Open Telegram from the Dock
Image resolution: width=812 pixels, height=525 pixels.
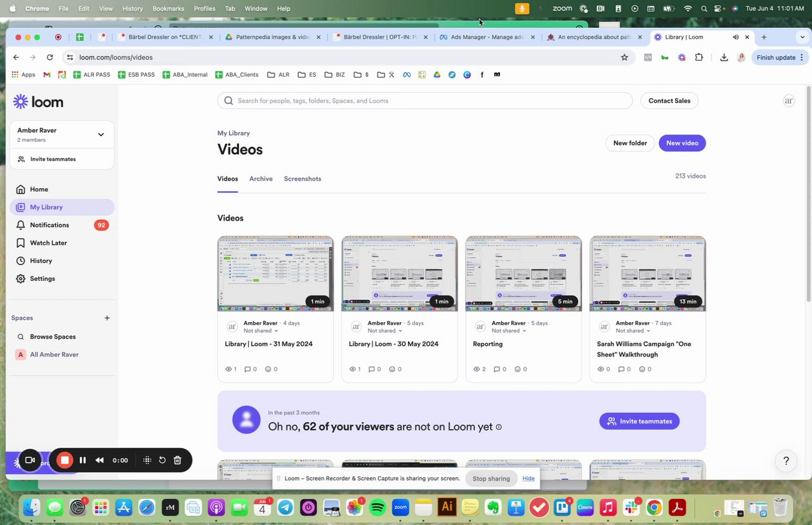[x=285, y=507]
